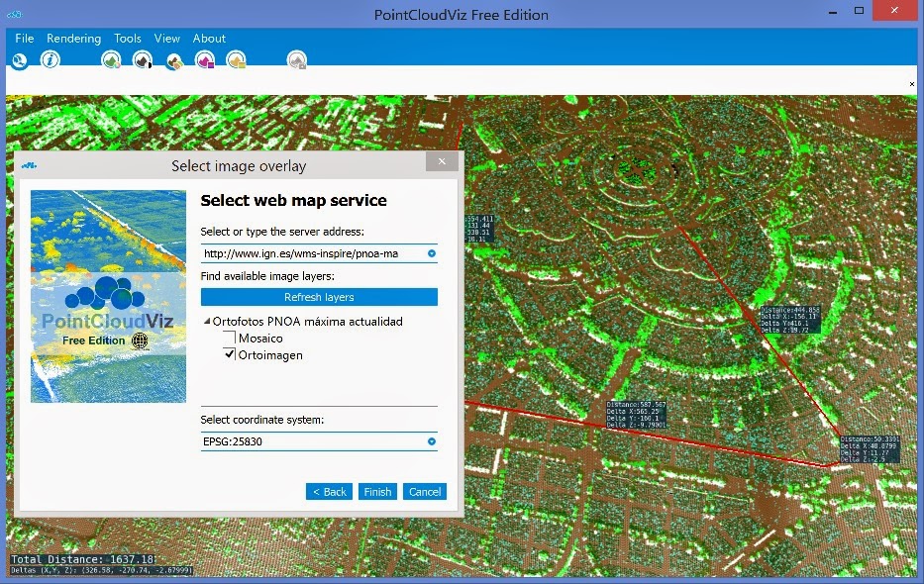Viewport: 924px width, 584px height.
Task: Click the first round toolbar icon below File
Action: pos(20,60)
